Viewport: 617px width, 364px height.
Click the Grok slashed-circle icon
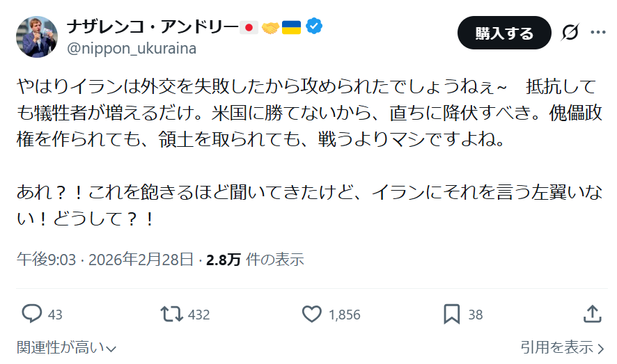(x=570, y=33)
